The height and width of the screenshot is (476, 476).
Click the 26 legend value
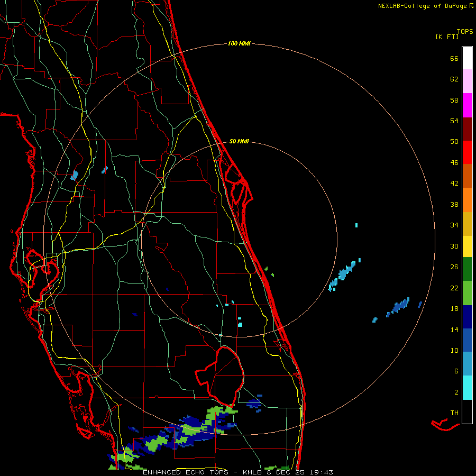(x=454, y=267)
